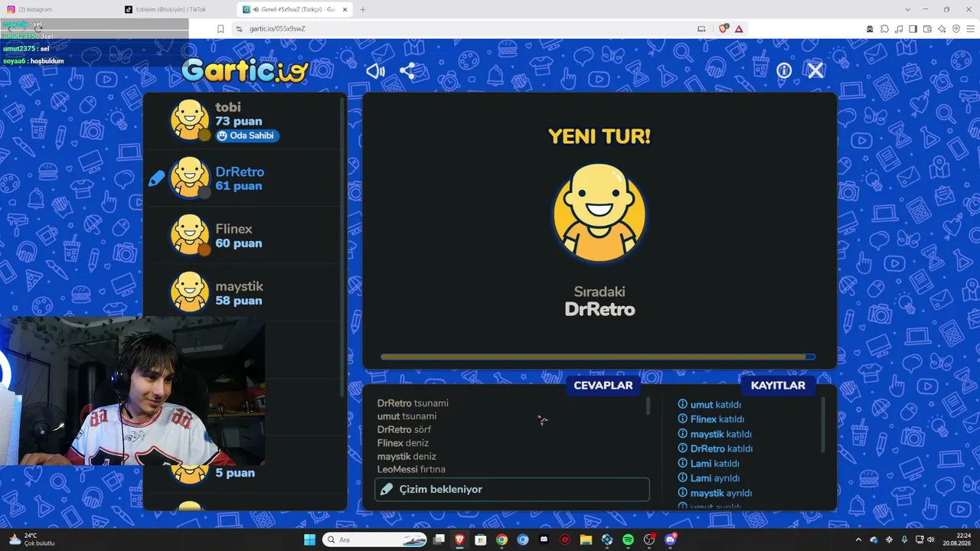Click DrRetro's avatar in the player list

tap(189, 178)
